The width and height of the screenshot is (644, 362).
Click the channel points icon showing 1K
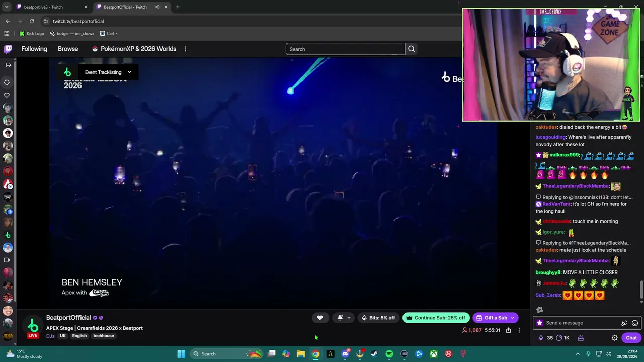(563, 338)
